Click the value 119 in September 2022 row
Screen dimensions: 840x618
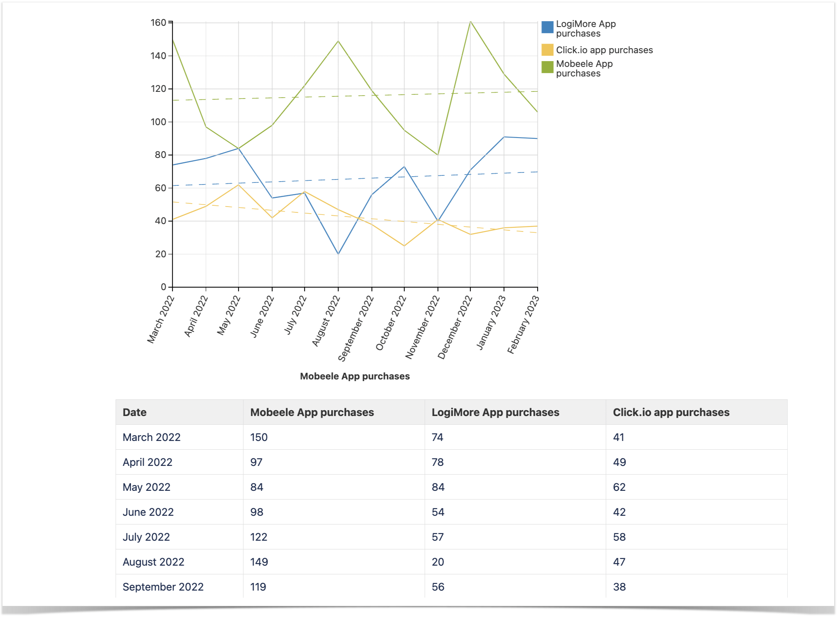[x=258, y=587]
